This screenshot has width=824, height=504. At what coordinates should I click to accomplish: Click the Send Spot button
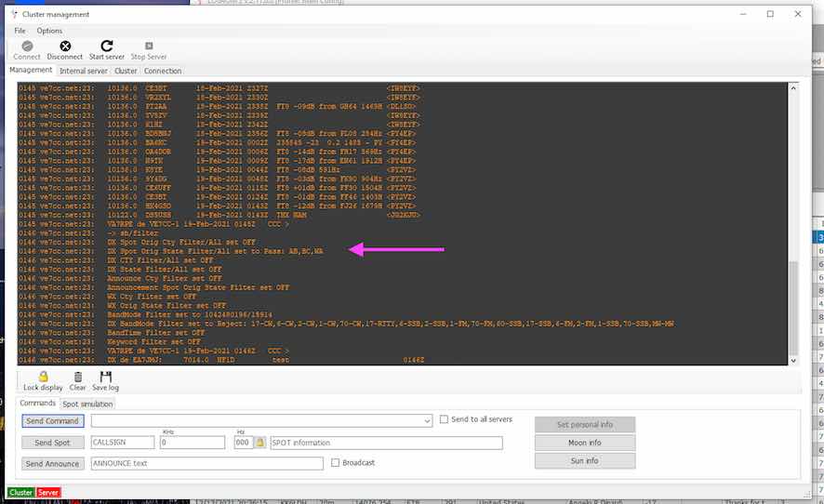click(x=53, y=443)
